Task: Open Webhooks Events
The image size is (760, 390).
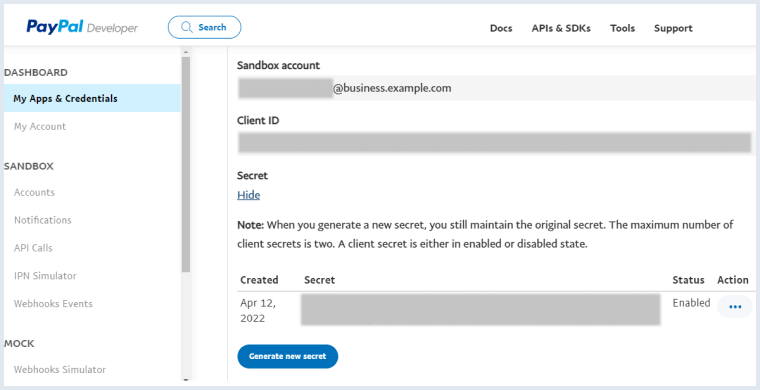Action: [x=53, y=304]
